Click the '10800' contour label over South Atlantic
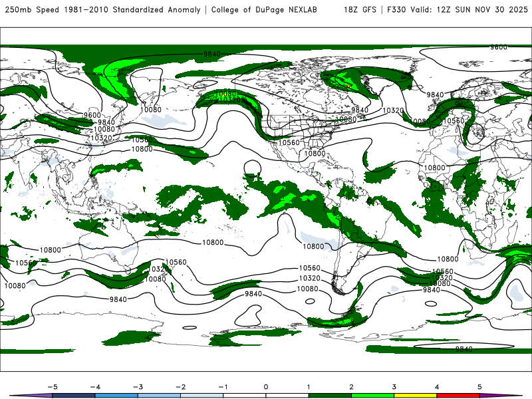This screenshot has width=532, height=399. (x=448, y=259)
